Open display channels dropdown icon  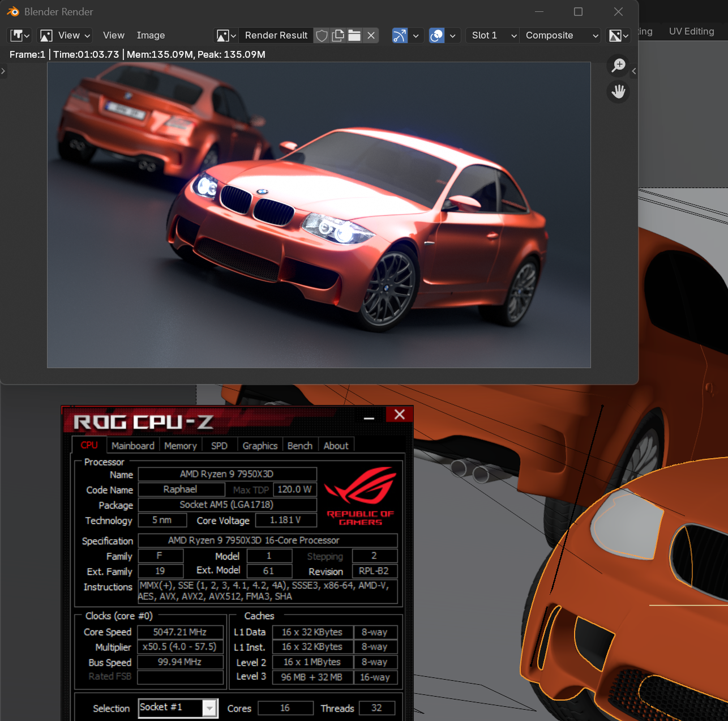618,35
